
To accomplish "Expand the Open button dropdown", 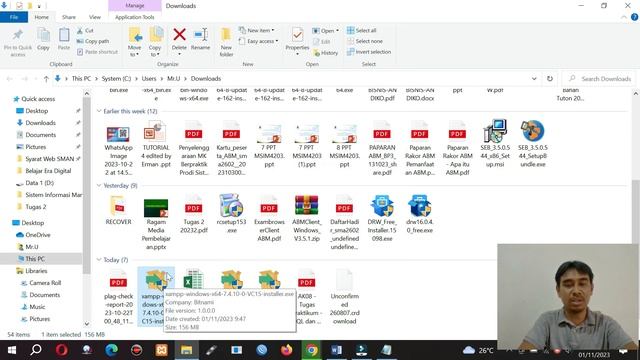I will coord(337,31).
